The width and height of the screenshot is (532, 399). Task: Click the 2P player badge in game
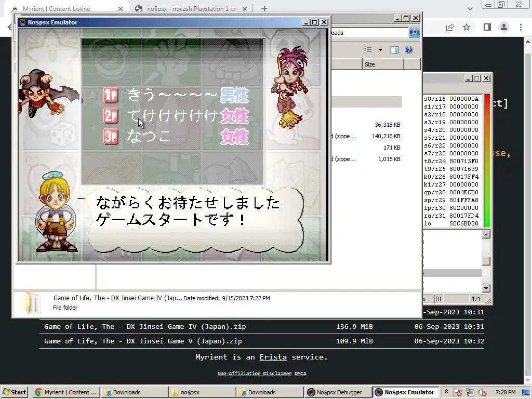[111, 116]
